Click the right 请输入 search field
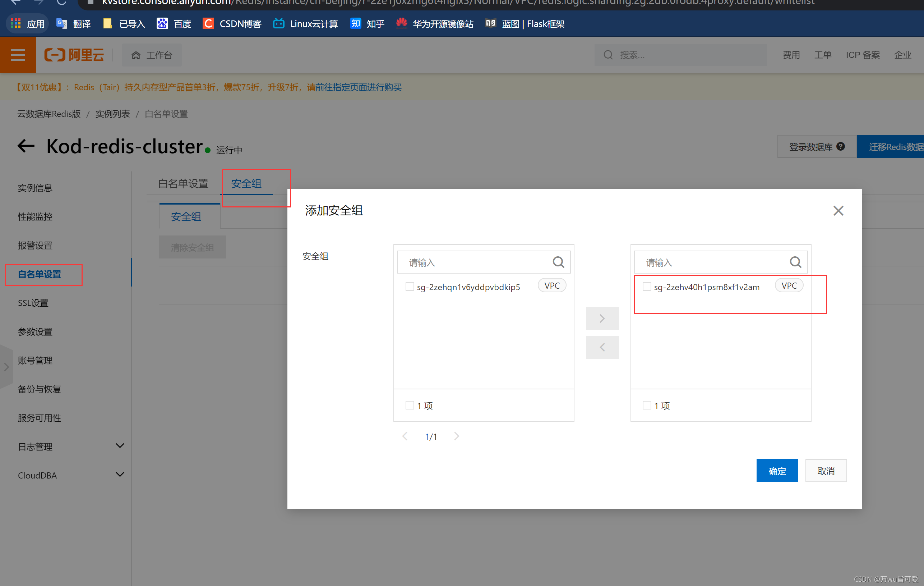The width and height of the screenshot is (924, 586). [721, 262]
